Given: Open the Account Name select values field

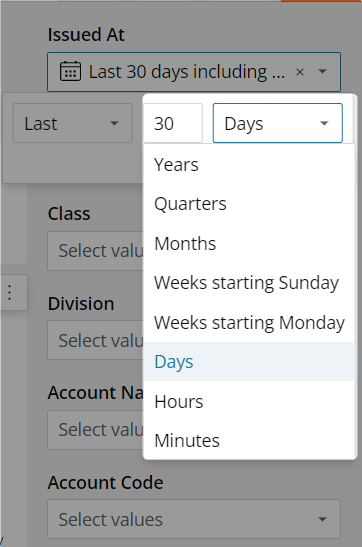Looking at the screenshot, I should 95,430.
